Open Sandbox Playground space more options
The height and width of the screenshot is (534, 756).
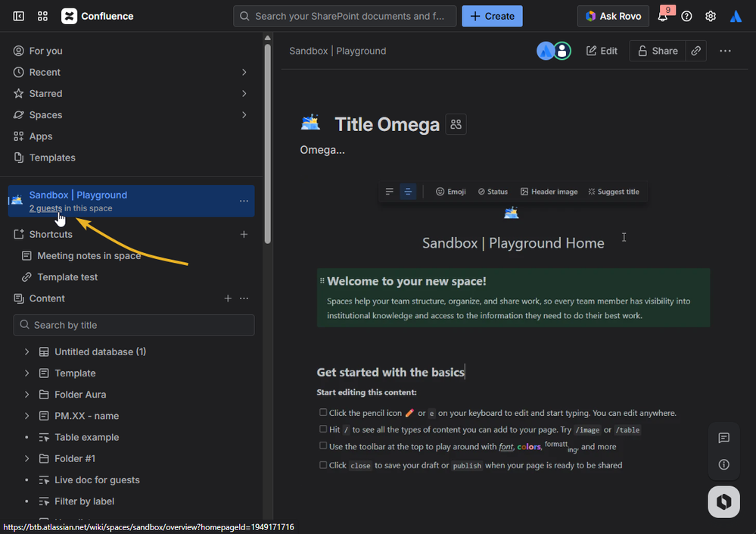click(244, 201)
